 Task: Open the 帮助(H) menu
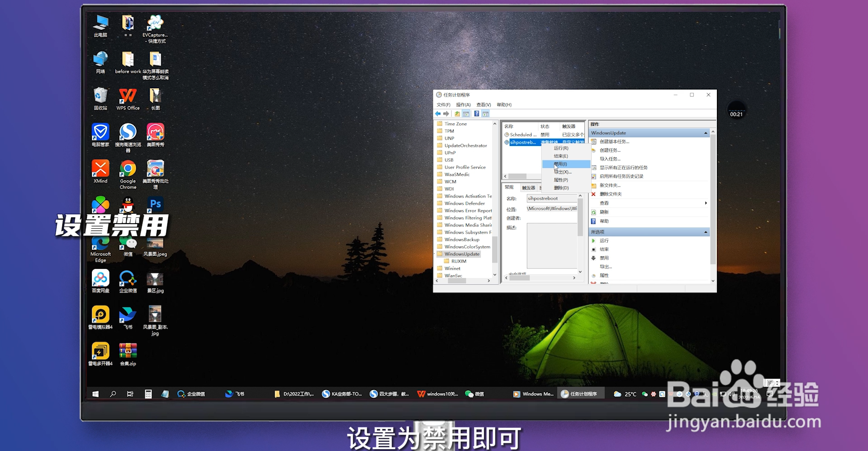pos(504,105)
